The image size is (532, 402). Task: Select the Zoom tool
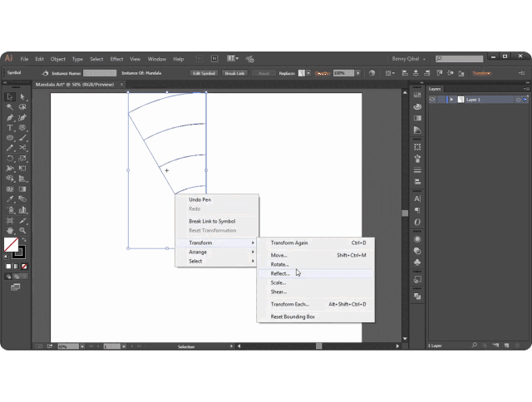click(22, 231)
